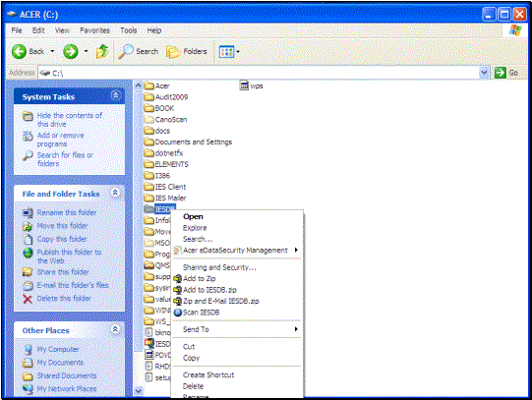Screen dimensions: 532x400
Task: Collapse File and Folder Tasks panel
Action: (x=115, y=193)
